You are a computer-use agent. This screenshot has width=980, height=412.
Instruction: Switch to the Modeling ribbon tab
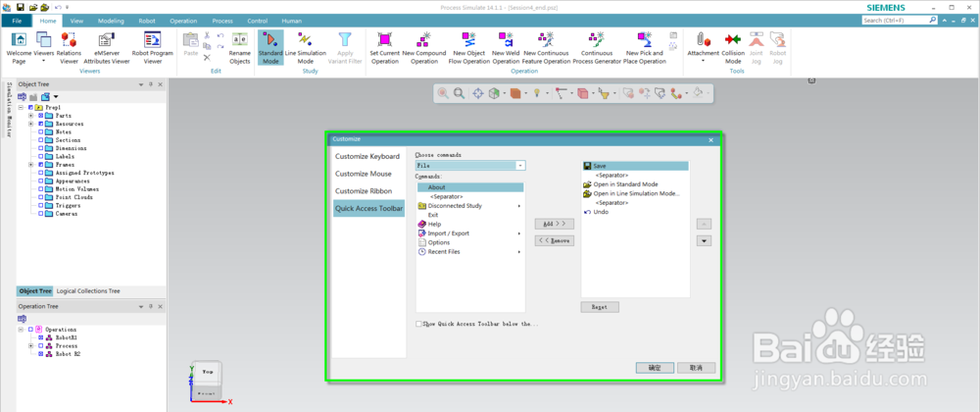pos(112,21)
